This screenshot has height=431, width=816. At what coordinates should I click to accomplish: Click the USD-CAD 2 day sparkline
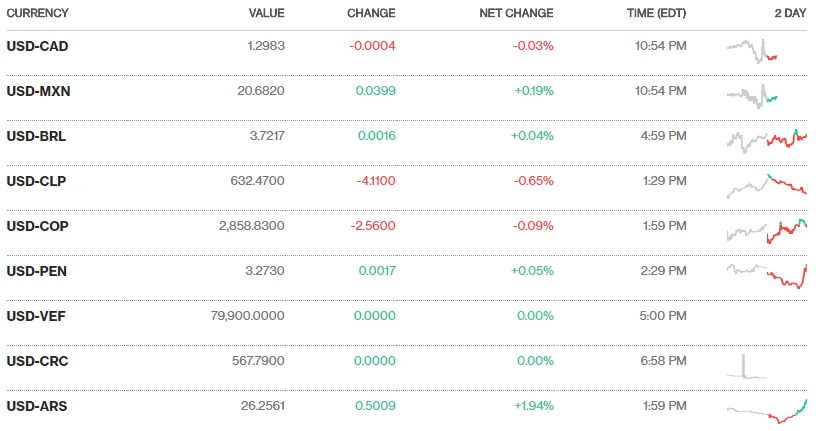point(752,50)
